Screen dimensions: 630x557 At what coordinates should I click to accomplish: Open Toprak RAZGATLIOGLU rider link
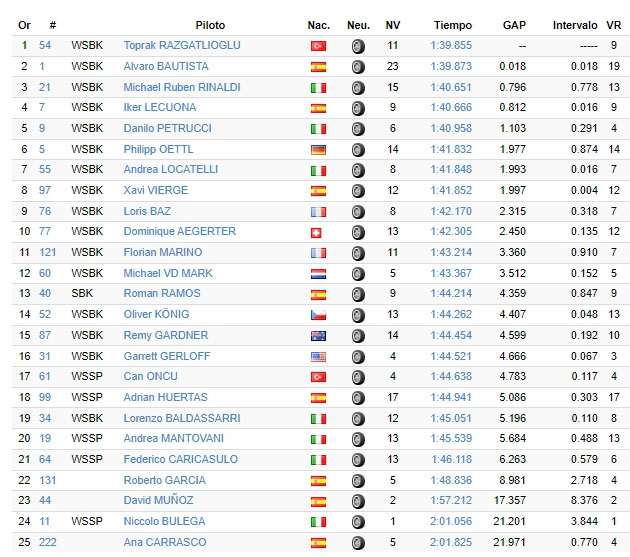[x=182, y=45]
